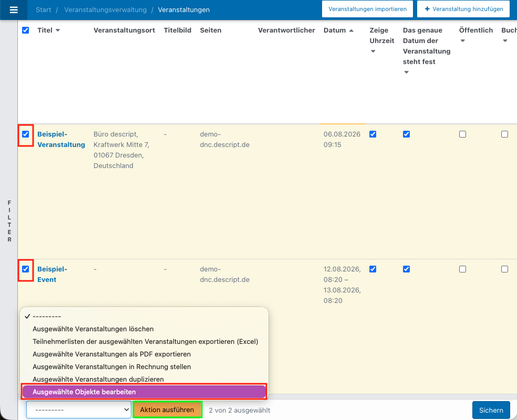Click the '2 von 2 ausgewählt' counter text
This screenshot has height=420, width=517.
point(240,410)
